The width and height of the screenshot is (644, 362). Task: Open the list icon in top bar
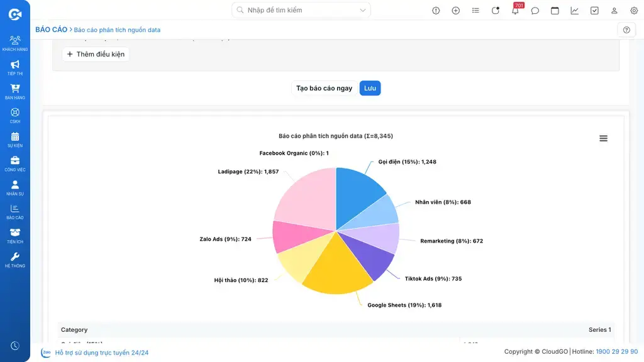(475, 11)
